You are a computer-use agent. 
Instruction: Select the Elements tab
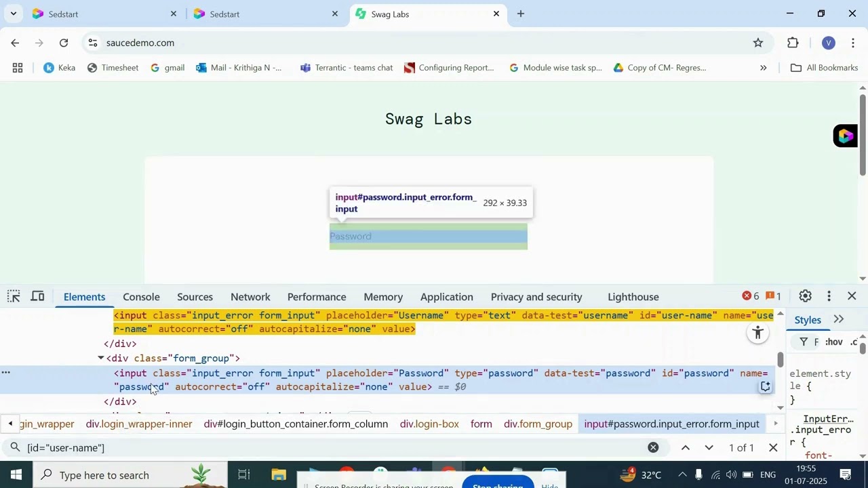(84, 297)
